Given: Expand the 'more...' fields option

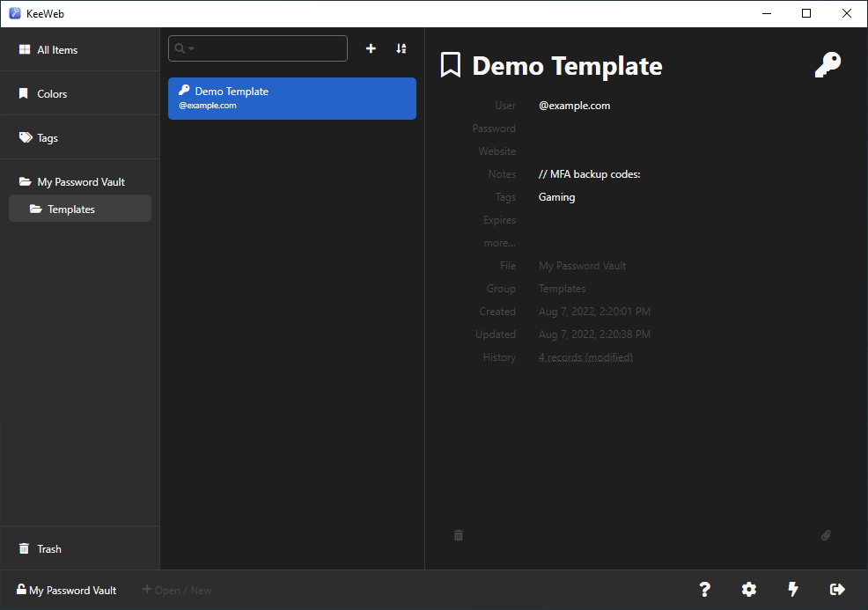Looking at the screenshot, I should click(x=499, y=243).
